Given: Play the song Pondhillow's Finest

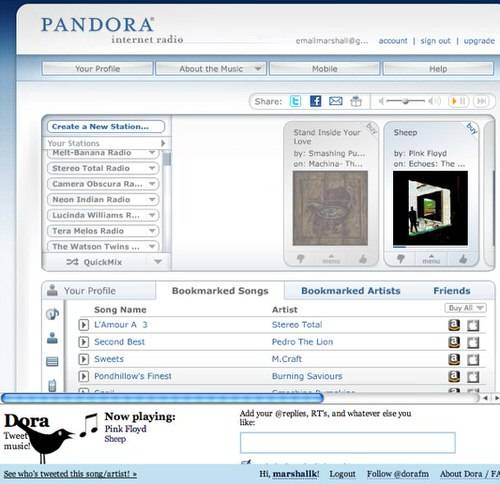Looking at the screenshot, I should (84, 376).
